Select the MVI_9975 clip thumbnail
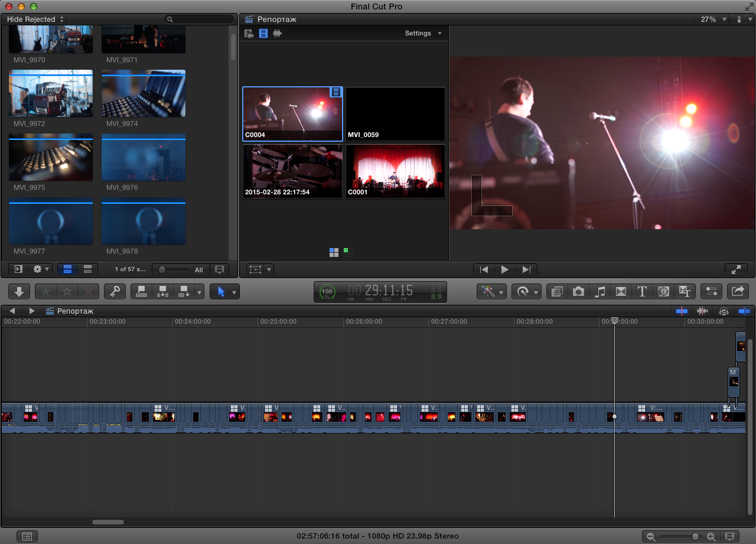This screenshot has height=544, width=756. 51,157
